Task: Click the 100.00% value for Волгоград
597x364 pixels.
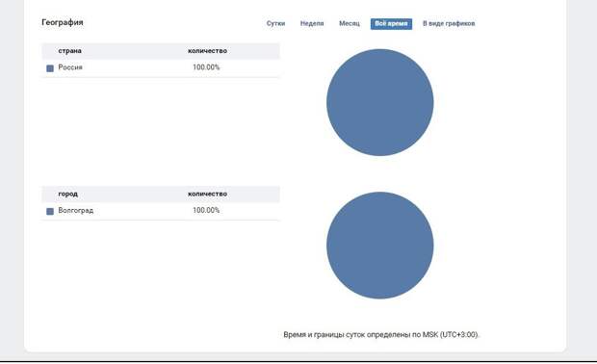Action: [206, 210]
